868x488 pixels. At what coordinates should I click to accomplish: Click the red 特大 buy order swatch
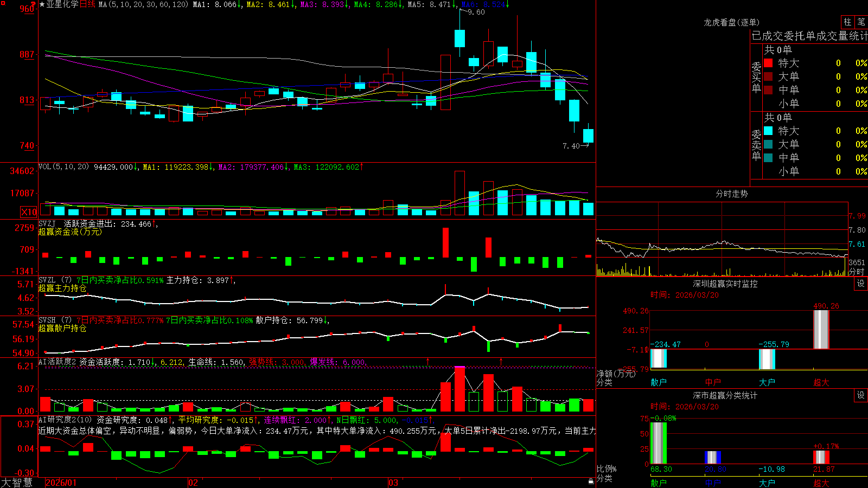click(768, 63)
